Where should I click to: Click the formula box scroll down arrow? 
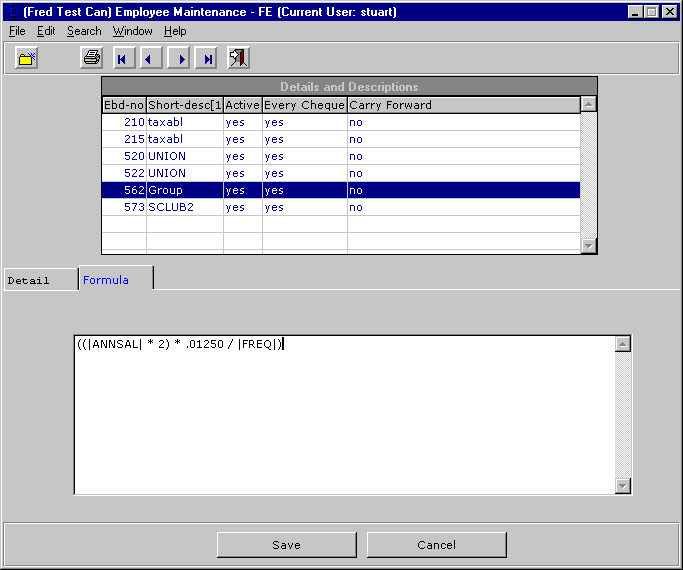pyautogui.click(x=623, y=486)
